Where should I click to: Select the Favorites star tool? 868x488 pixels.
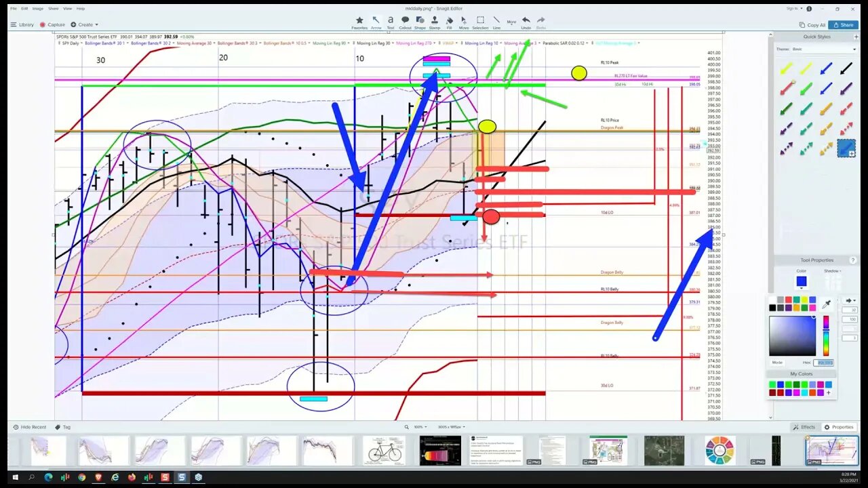point(359,23)
